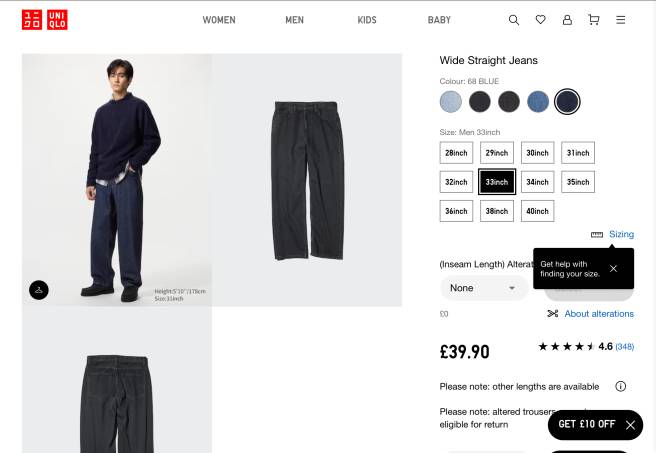Open the About alterations link

[598, 314]
